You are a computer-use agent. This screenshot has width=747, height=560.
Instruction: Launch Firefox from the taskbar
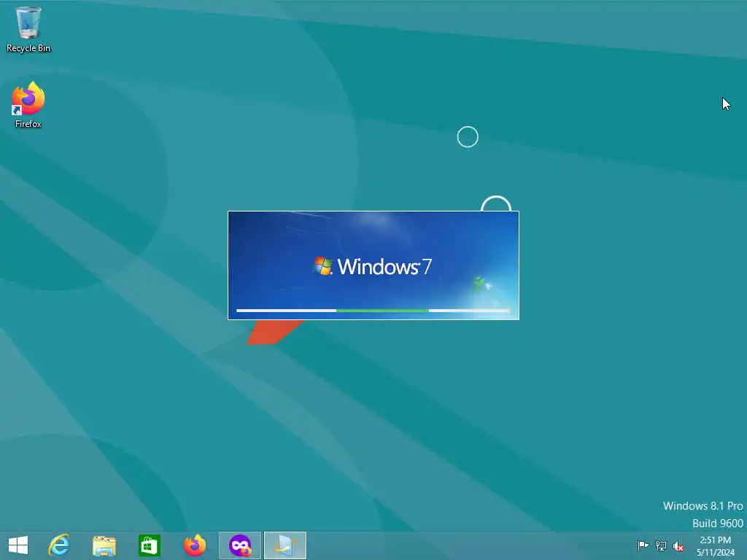point(194,545)
